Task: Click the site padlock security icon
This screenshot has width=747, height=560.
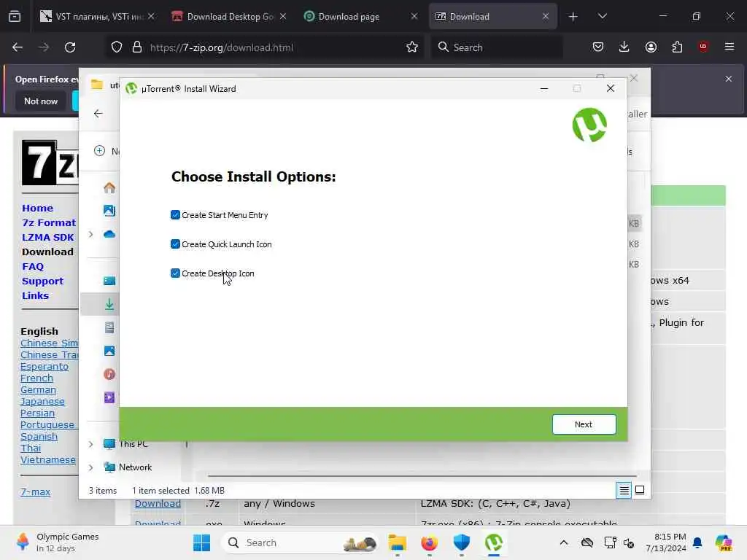Action: [137, 47]
